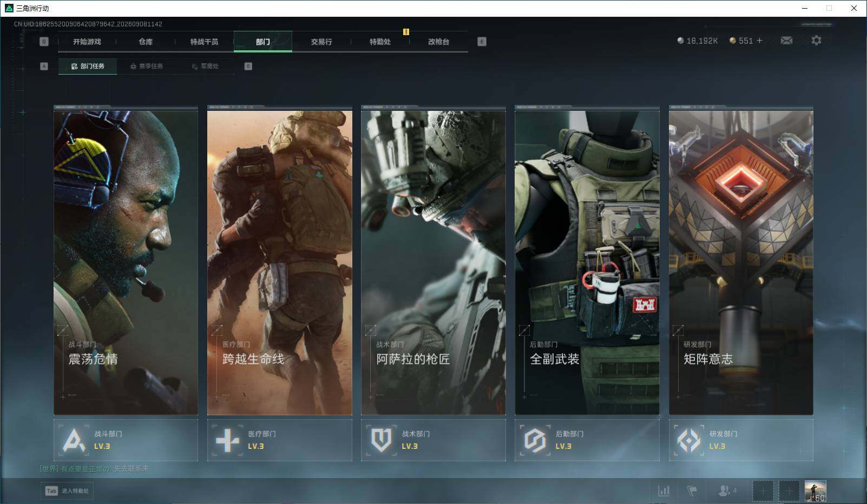Click the 18,192K currency amount
Screen dimensions: 867x504
tap(702, 41)
